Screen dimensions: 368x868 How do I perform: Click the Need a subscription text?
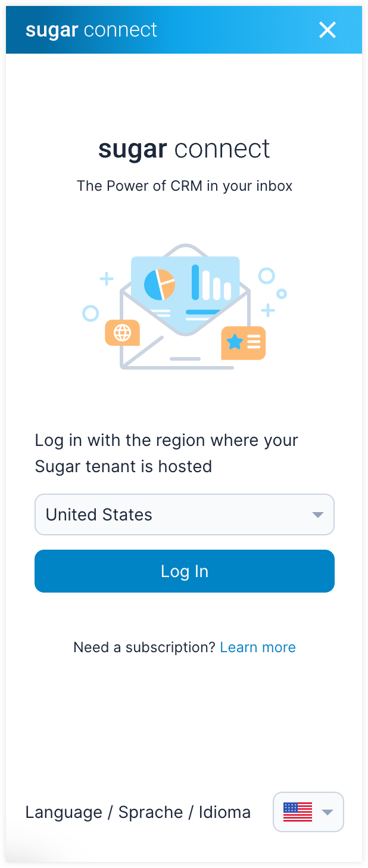[x=144, y=647]
